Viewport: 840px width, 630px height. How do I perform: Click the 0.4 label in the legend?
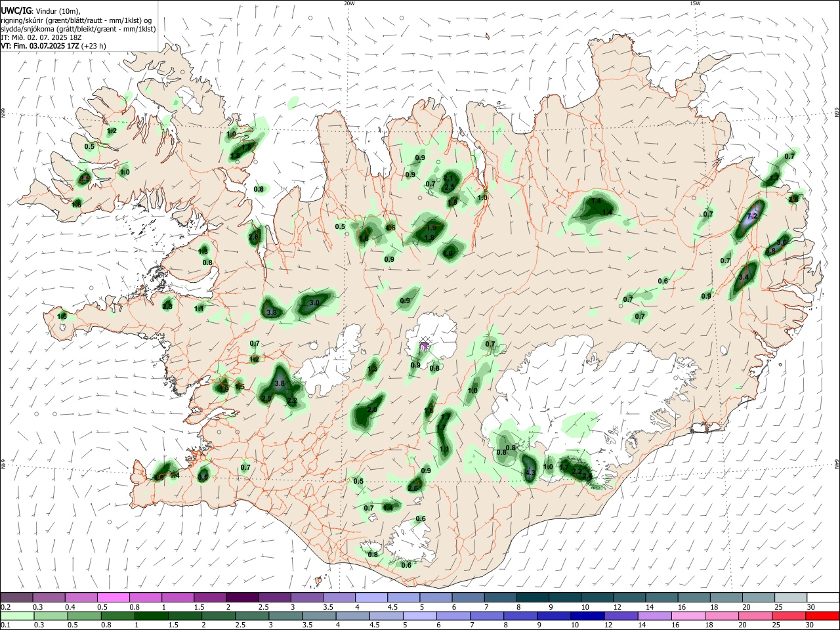70,607
